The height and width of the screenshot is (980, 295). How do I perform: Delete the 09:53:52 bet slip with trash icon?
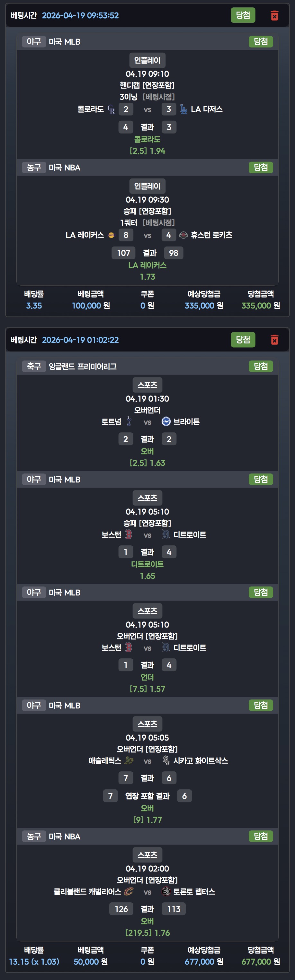[274, 16]
